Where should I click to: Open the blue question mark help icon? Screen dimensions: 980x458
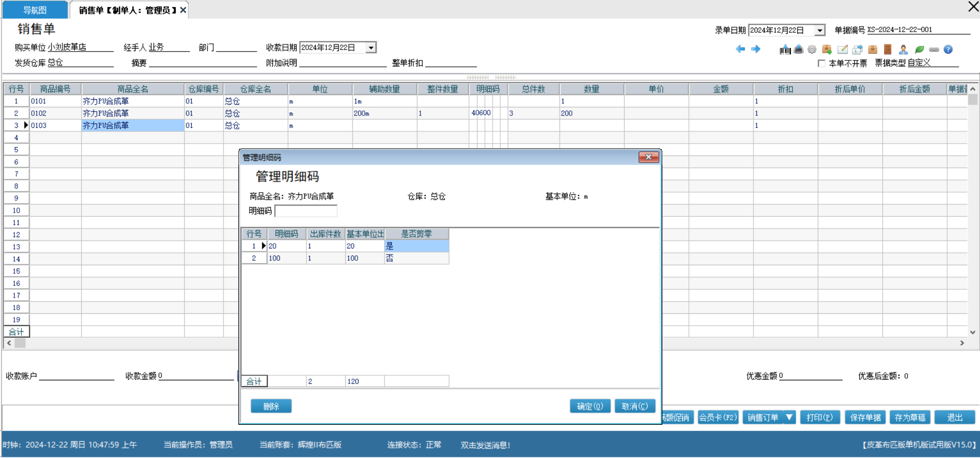948,50
